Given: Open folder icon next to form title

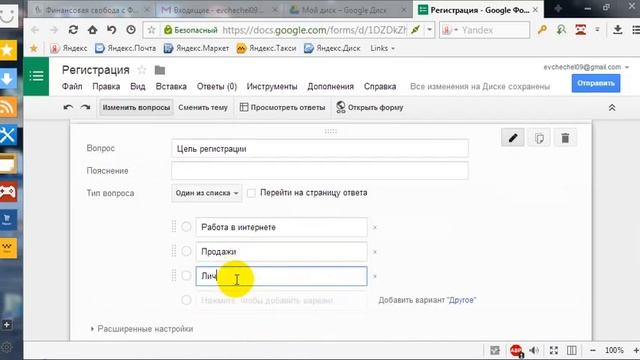Looking at the screenshot, I should [160, 70].
